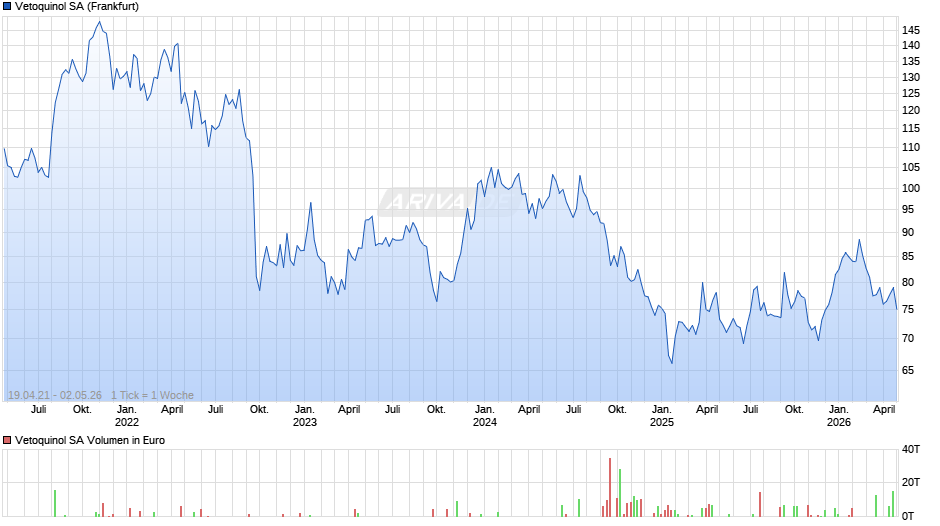940x526 pixels.
Task: Click the 'Jan. 2022' time axis label
Action: pos(126,416)
